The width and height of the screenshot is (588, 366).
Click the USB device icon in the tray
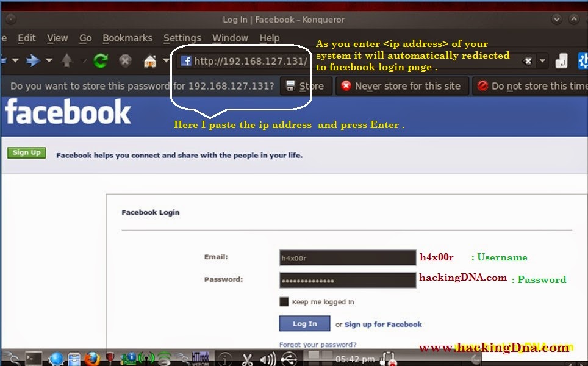tap(289, 359)
